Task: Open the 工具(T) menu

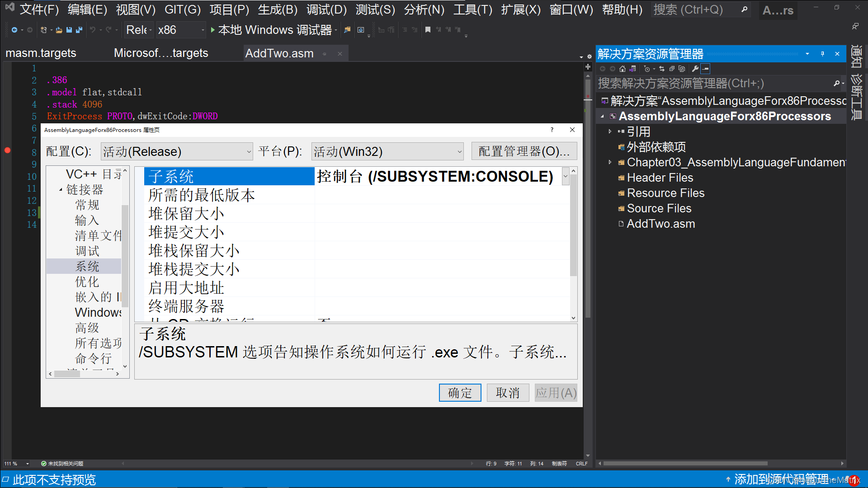Action: click(473, 9)
